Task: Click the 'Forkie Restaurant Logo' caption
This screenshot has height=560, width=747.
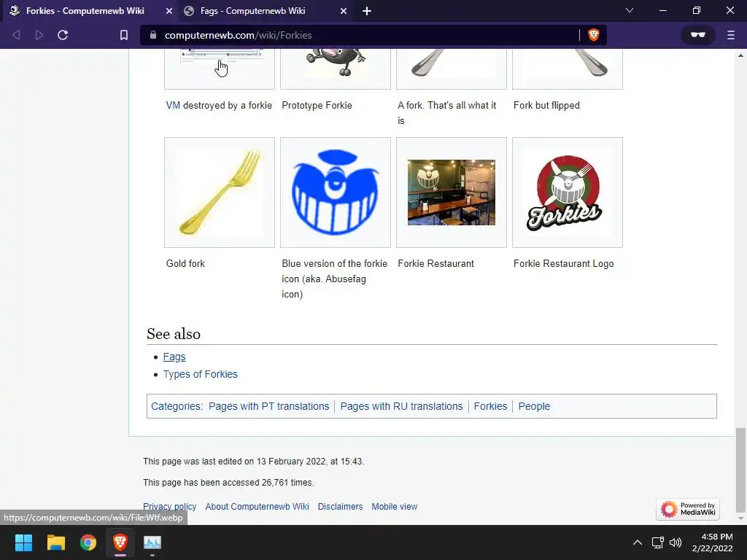Action: [564, 263]
